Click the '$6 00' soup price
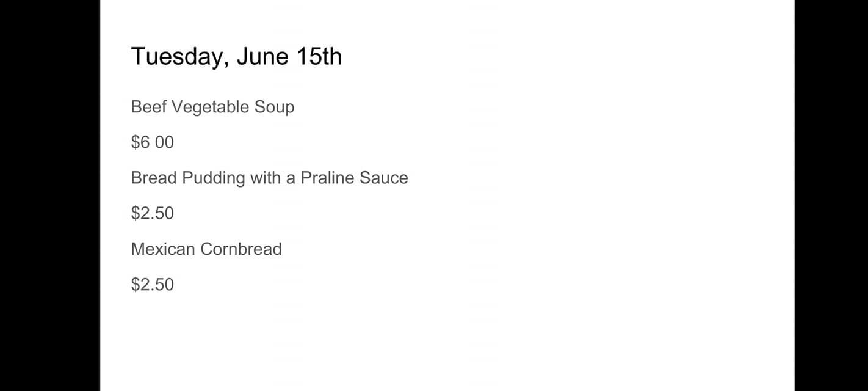This screenshot has height=391, width=868. (152, 142)
